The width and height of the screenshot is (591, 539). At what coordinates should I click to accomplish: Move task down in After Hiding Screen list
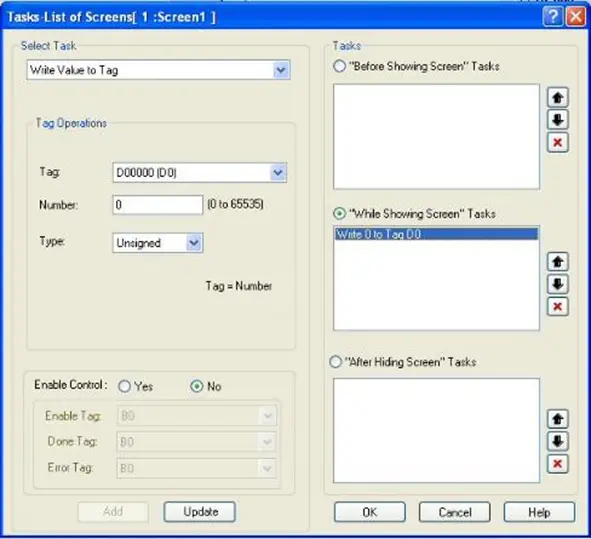coord(557,441)
